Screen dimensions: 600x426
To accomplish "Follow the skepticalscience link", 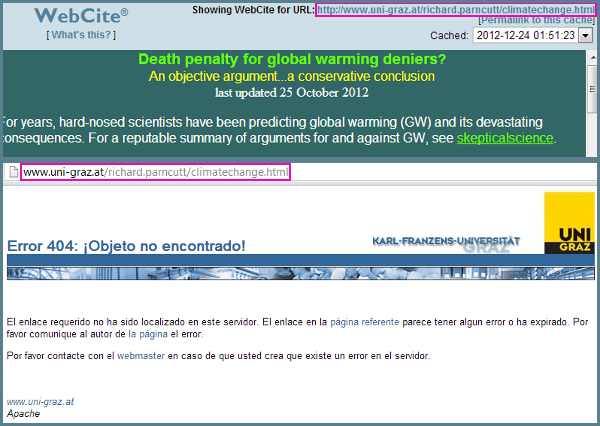I will 505,138.
